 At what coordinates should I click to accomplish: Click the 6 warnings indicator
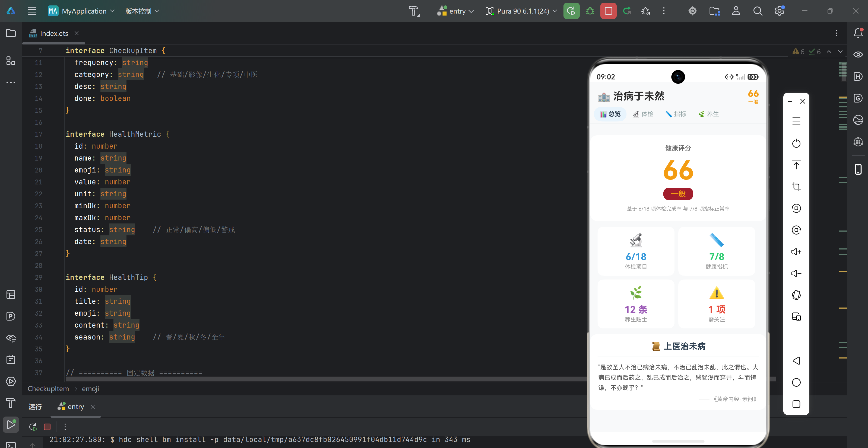[798, 52]
